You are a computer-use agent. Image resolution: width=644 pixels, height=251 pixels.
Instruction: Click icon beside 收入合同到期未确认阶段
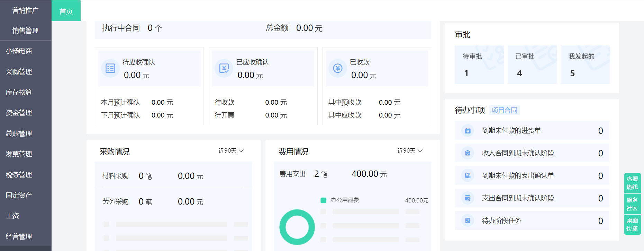468,153
